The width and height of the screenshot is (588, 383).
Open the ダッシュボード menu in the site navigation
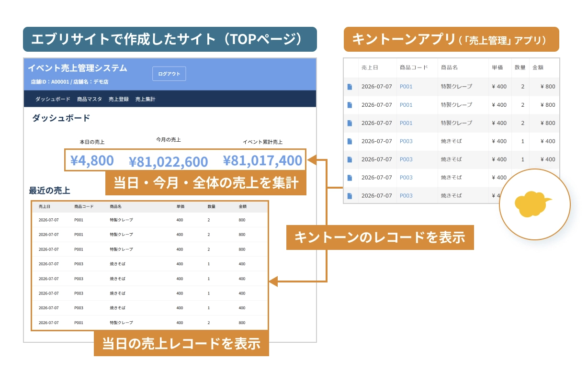[53, 99]
